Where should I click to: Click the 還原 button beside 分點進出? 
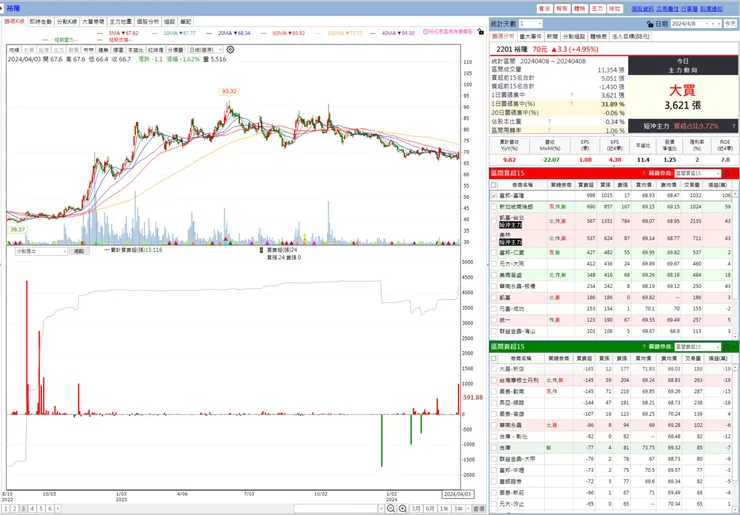click(x=79, y=252)
